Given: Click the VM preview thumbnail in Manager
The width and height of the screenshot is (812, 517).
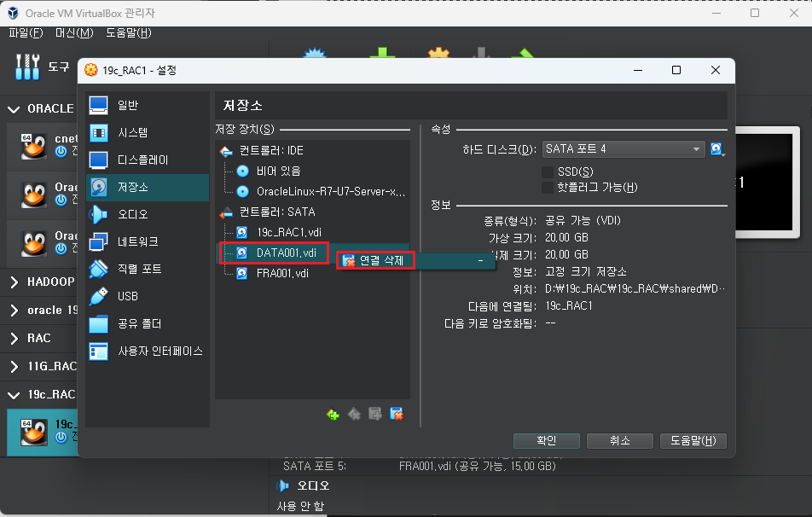Looking at the screenshot, I should point(767,183).
